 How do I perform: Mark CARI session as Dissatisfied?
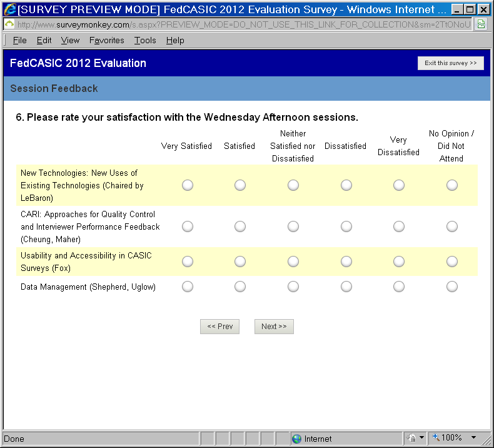[346, 227]
